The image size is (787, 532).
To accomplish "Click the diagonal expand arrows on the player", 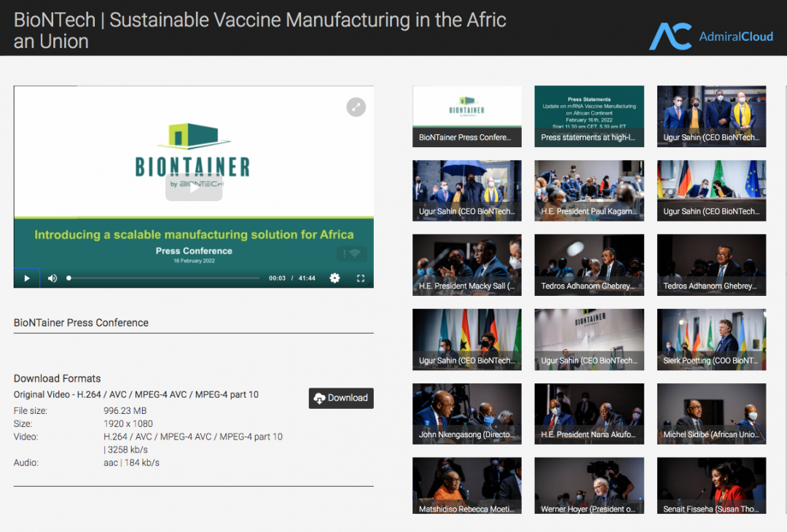I will pos(356,106).
